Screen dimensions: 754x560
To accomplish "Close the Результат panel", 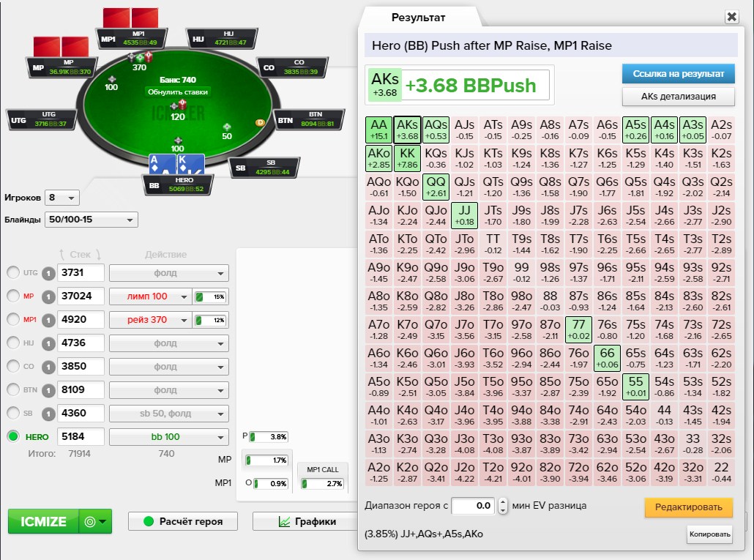I will tap(732, 17).
